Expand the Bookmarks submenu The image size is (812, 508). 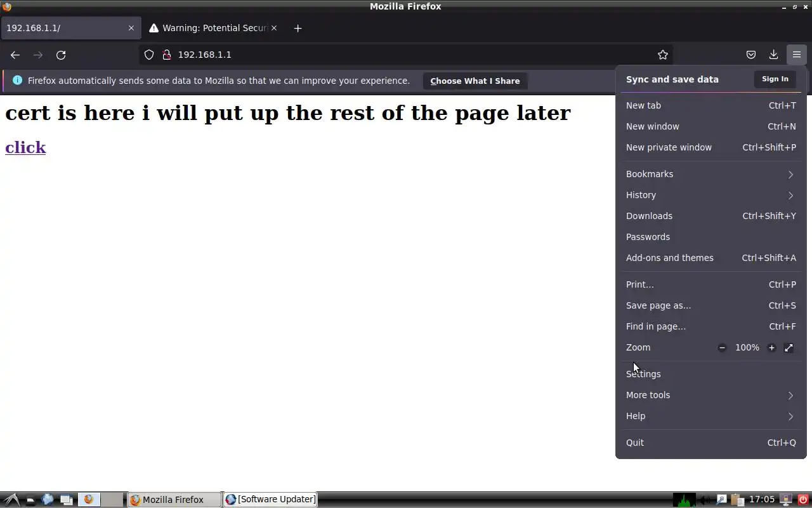[x=710, y=174]
